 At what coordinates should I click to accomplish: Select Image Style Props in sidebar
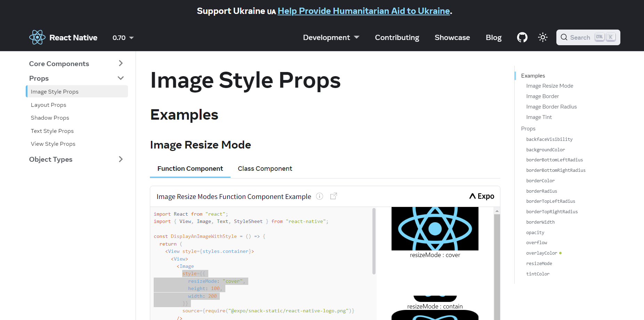coord(77,91)
